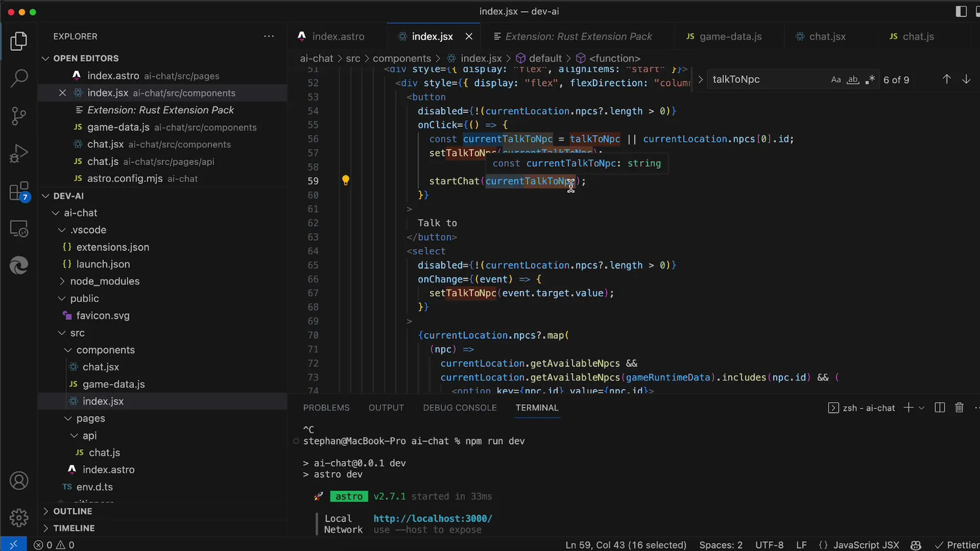Open the Manage gear icon
The image size is (980, 551).
pyautogui.click(x=19, y=518)
